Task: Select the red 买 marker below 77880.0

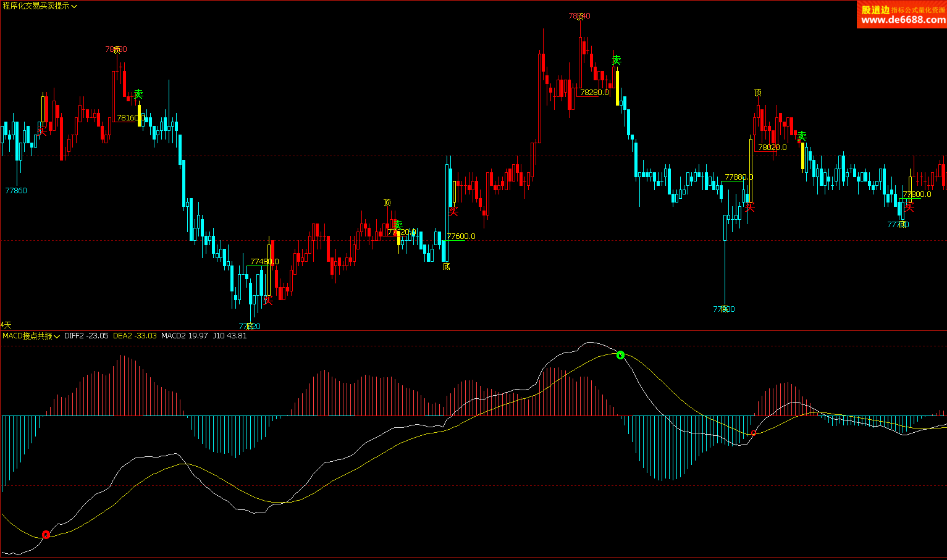Action: [750, 207]
